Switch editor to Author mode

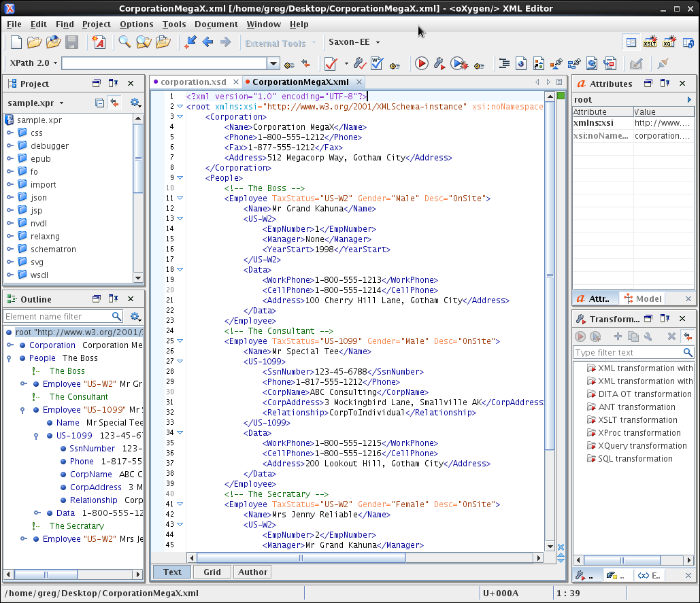252,572
